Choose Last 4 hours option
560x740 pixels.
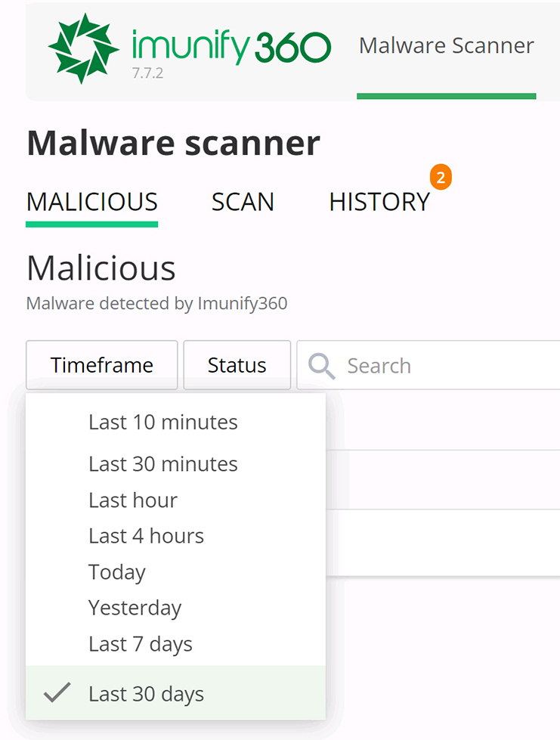pos(175,536)
